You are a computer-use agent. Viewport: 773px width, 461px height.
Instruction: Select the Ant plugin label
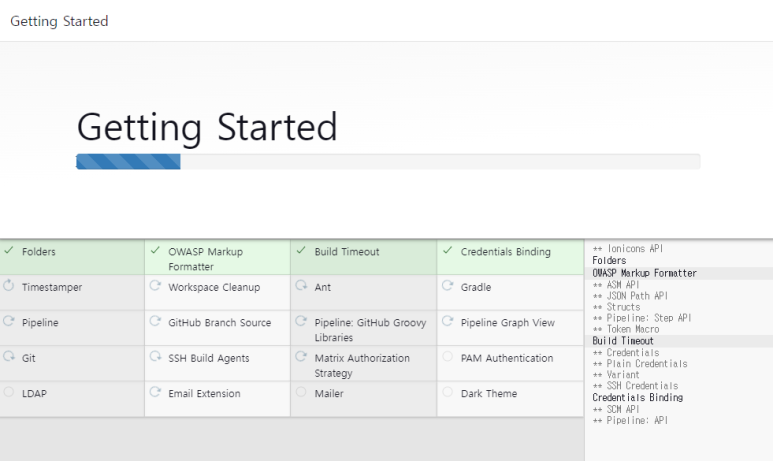[x=323, y=287]
